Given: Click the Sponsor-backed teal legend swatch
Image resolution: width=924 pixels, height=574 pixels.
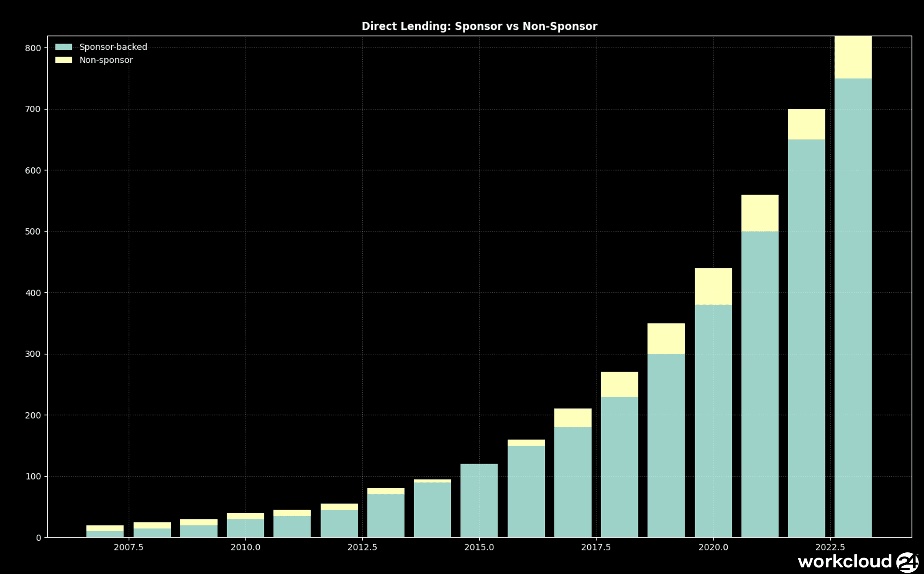Looking at the screenshot, I should 64,47.
